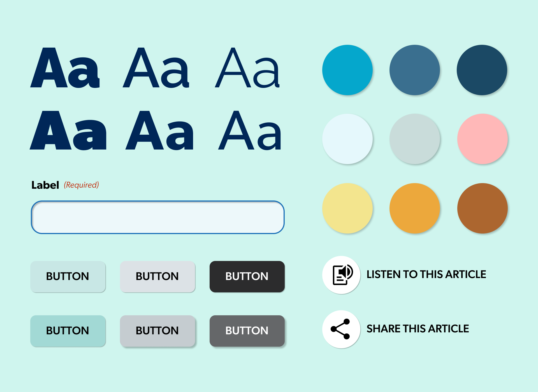Focus the rounded Label text input
This screenshot has width=538, height=392.
click(158, 217)
